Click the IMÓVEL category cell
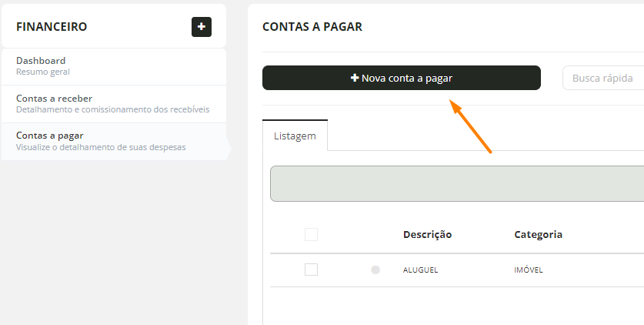644x325 pixels. 528,270
